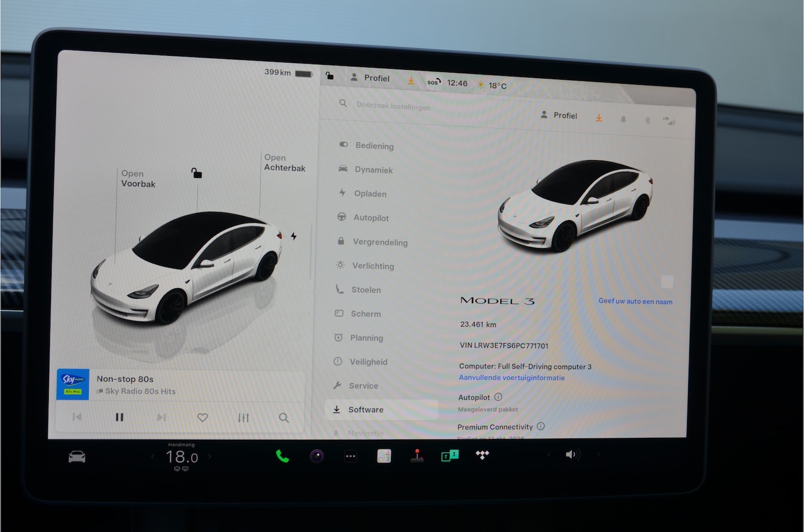Toggle the lock icon above the car
This screenshot has height=532, width=804.
pyautogui.click(x=196, y=173)
